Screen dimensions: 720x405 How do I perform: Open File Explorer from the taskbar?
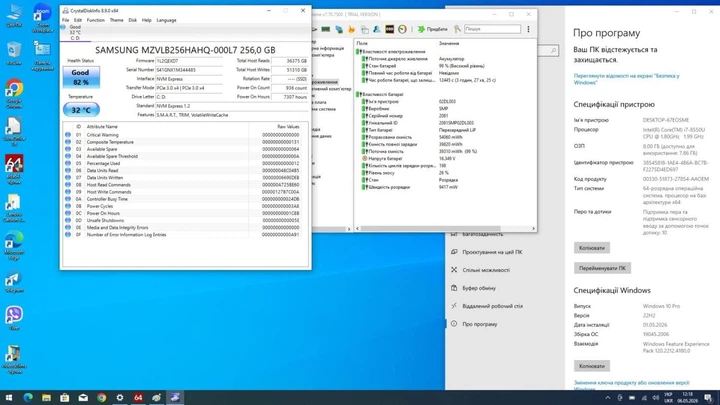click(x=46, y=398)
